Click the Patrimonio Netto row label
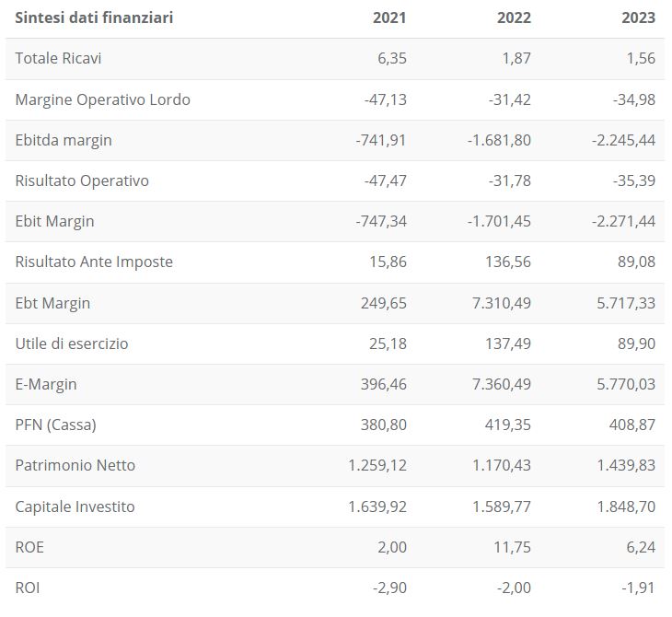The width and height of the screenshot is (672, 617). coord(75,465)
